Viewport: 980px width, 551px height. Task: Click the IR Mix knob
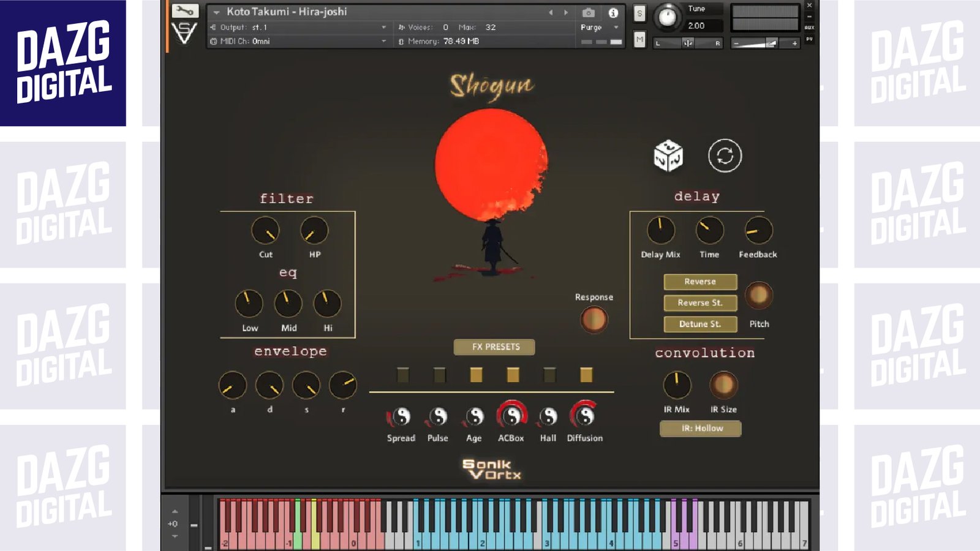coord(677,385)
